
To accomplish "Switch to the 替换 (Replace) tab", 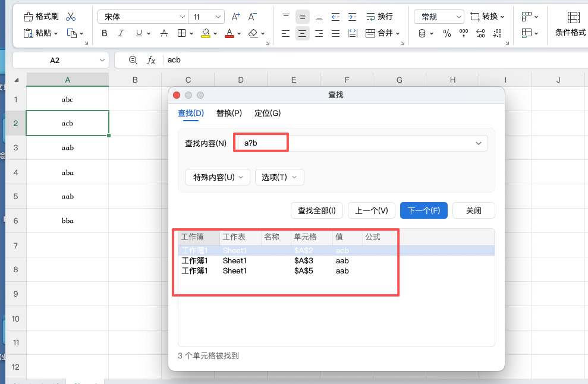I will tap(229, 113).
